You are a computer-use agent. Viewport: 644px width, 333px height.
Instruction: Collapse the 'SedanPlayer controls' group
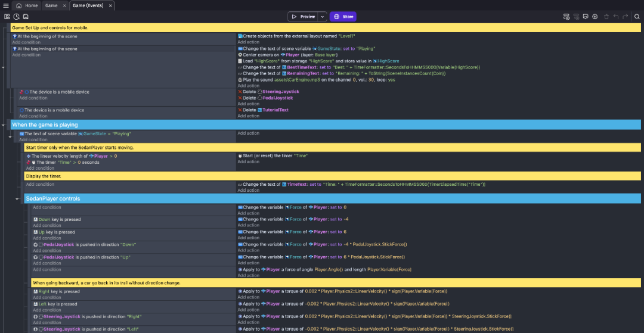pos(17,199)
